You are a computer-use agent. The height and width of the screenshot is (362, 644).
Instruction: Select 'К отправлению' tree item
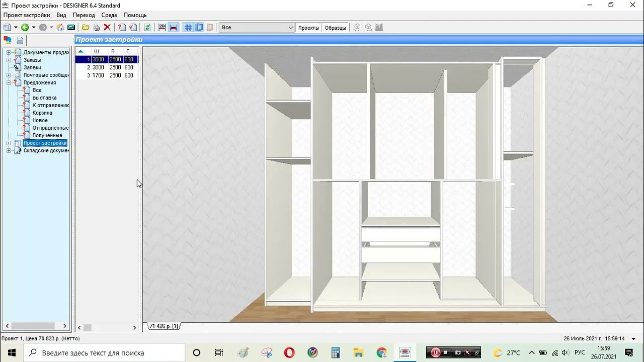[50, 105]
